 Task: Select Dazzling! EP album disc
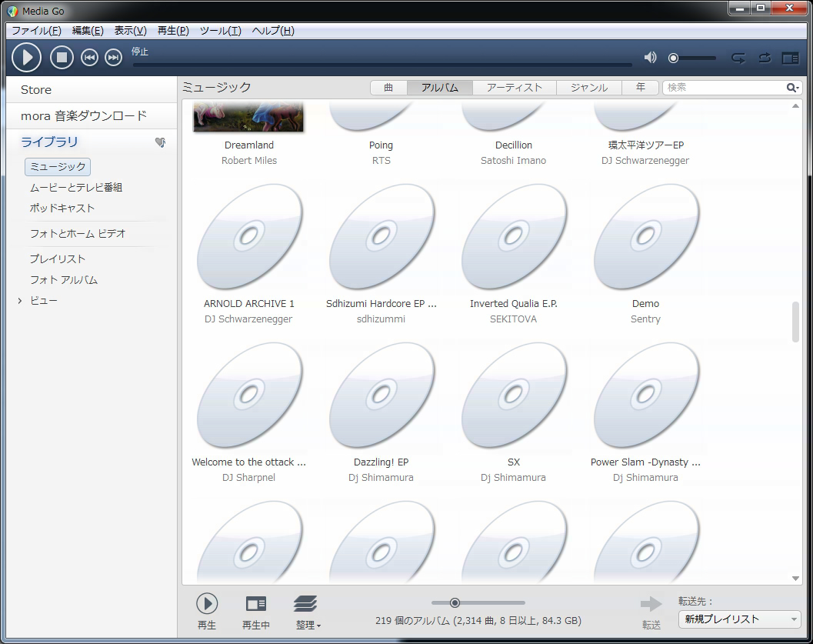(381, 395)
